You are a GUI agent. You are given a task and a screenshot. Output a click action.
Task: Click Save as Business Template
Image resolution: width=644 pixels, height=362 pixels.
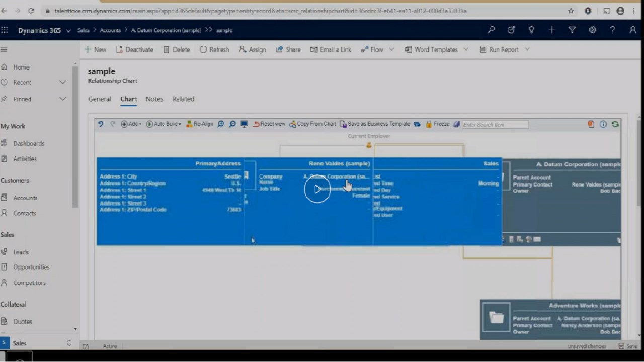[x=375, y=124]
